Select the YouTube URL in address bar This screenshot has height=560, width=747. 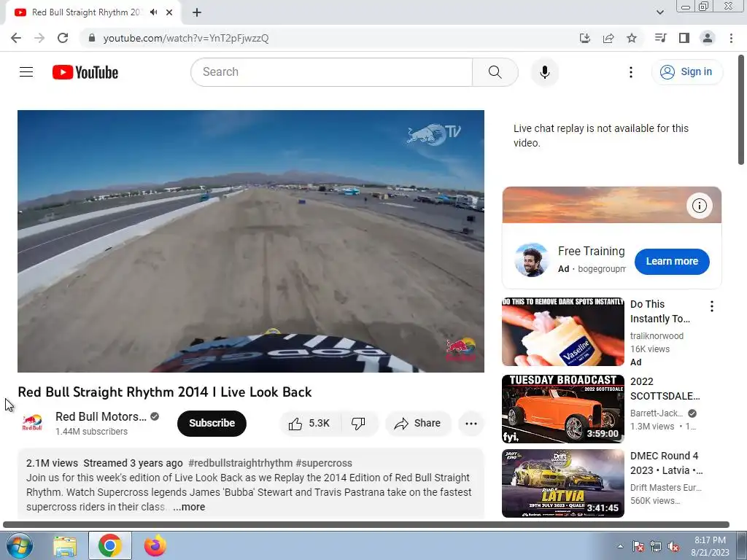(x=186, y=38)
